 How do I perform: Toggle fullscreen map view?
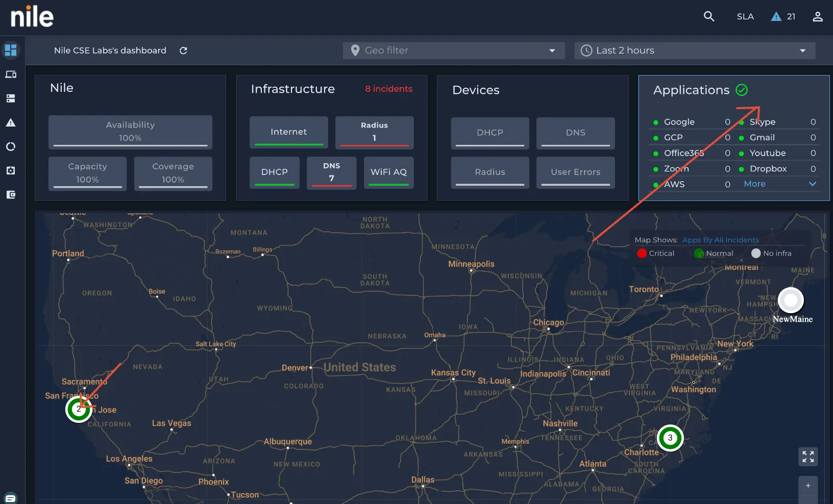(808, 457)
